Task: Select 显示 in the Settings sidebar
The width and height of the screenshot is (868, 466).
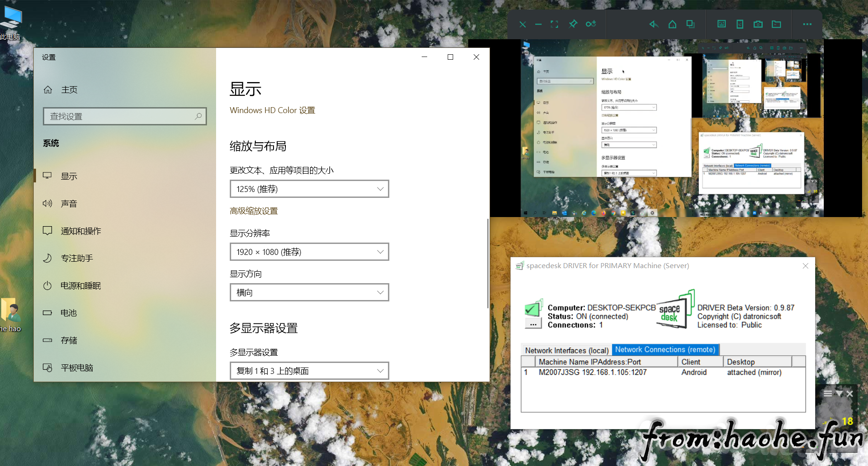Action: click(124, 176)
